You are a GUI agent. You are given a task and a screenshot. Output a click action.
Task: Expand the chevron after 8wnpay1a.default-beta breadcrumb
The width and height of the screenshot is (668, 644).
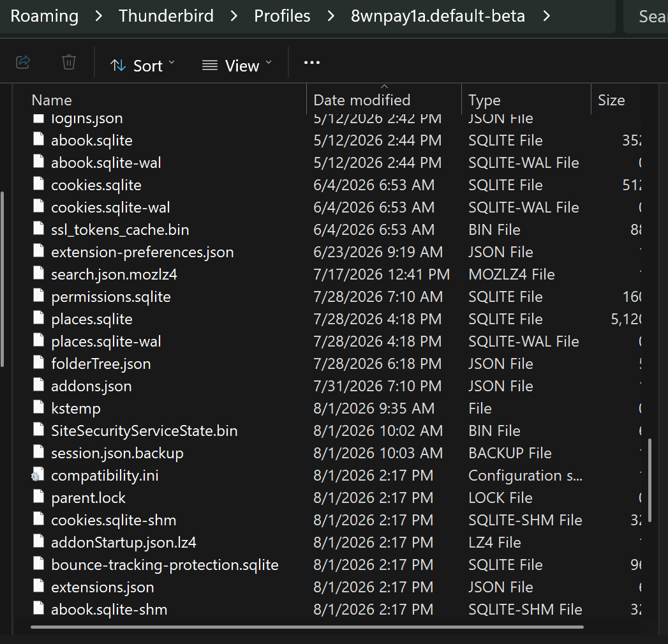(x=547, y=16)
